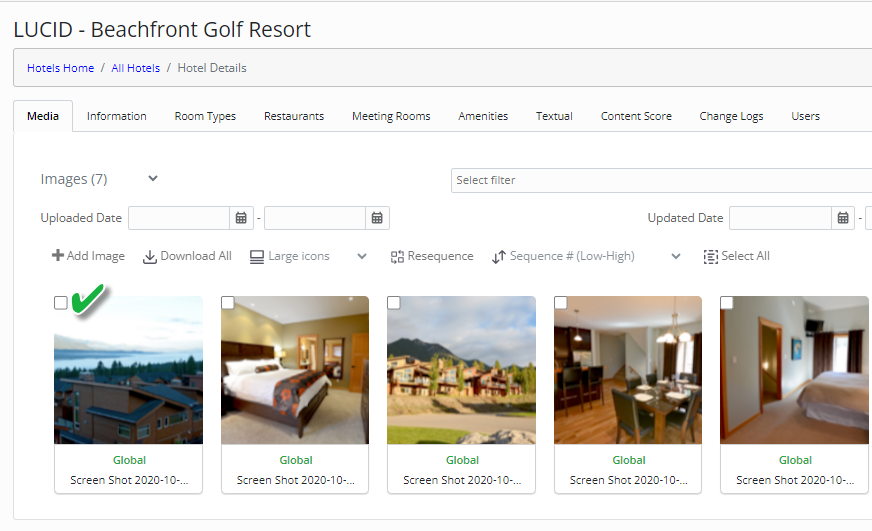Open the Select filter combo box
The width and height of the screenshot is (872, 531).
pos(660,180)
